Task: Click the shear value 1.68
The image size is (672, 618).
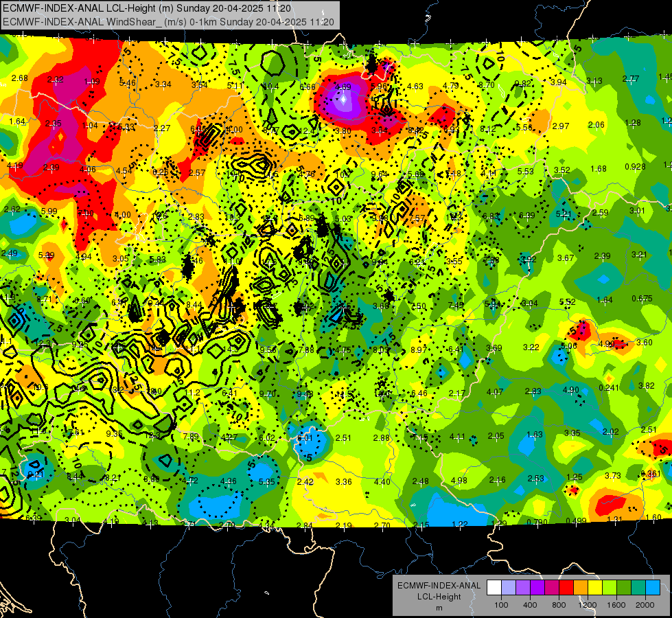Action: click(599, 168)
